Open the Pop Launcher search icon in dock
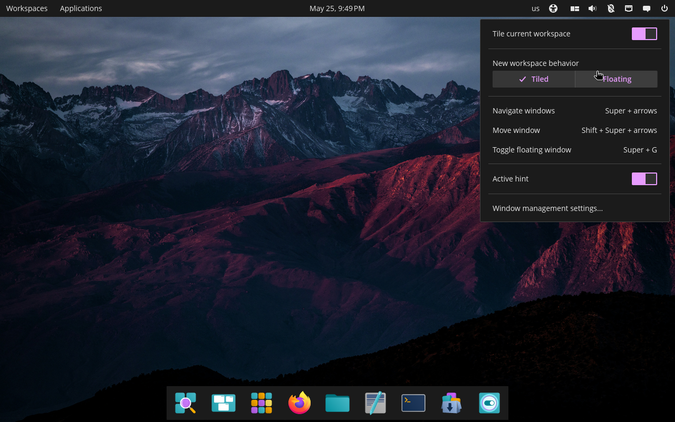Image resolution: width=675 pixels, height=422 pixels. click(x=186, y=403)
